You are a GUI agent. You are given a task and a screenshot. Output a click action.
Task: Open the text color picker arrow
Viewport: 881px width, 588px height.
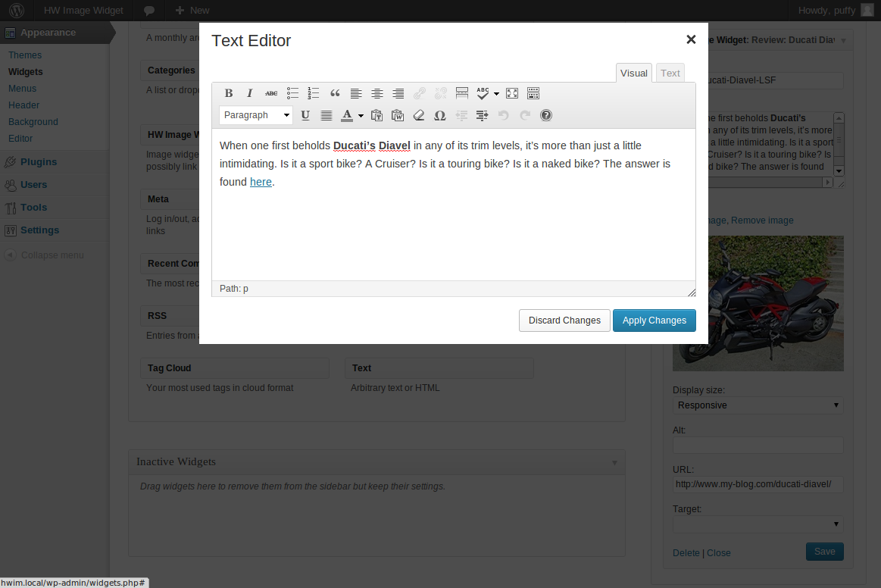tap(361, 116)
